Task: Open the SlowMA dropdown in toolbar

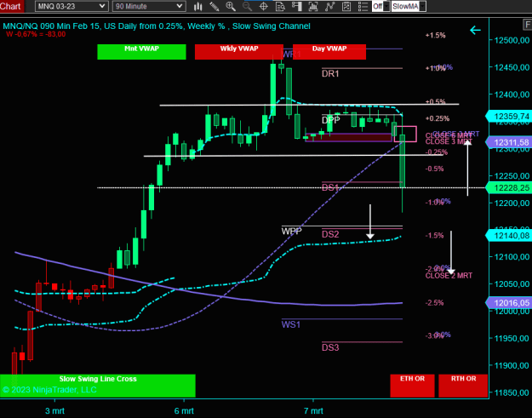Action: (409, 6)
